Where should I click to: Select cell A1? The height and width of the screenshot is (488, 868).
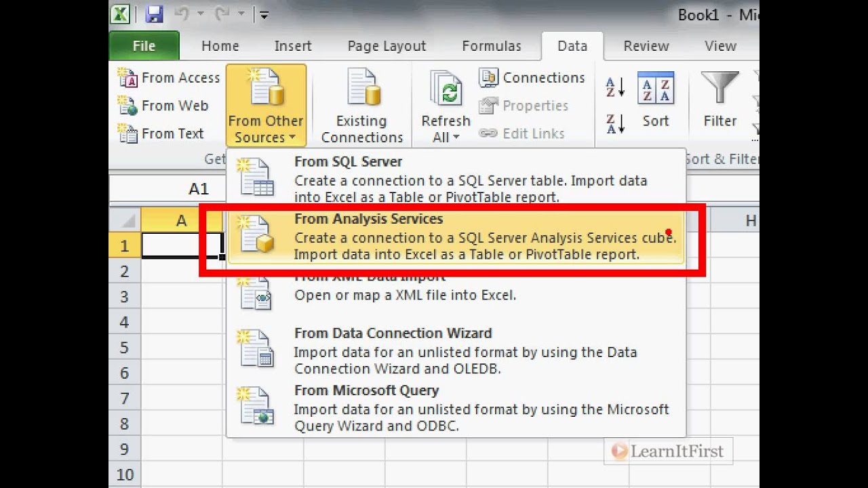[x=182, y=245]
